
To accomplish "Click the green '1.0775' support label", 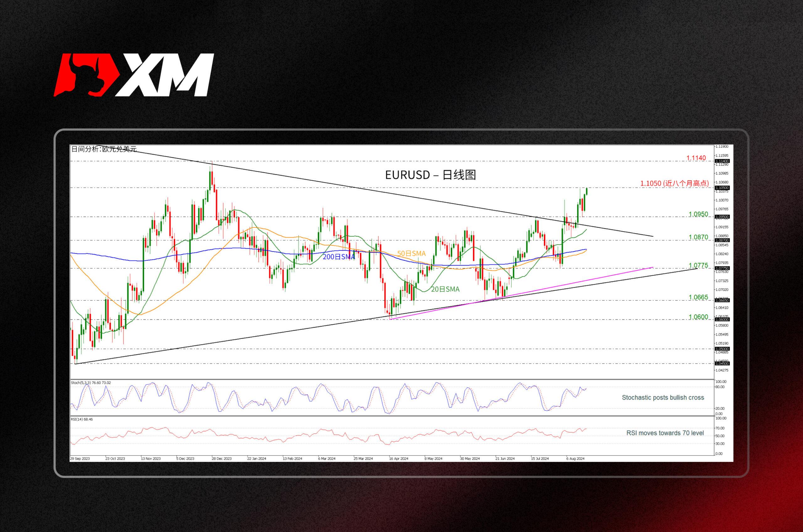I will point(698,265).
